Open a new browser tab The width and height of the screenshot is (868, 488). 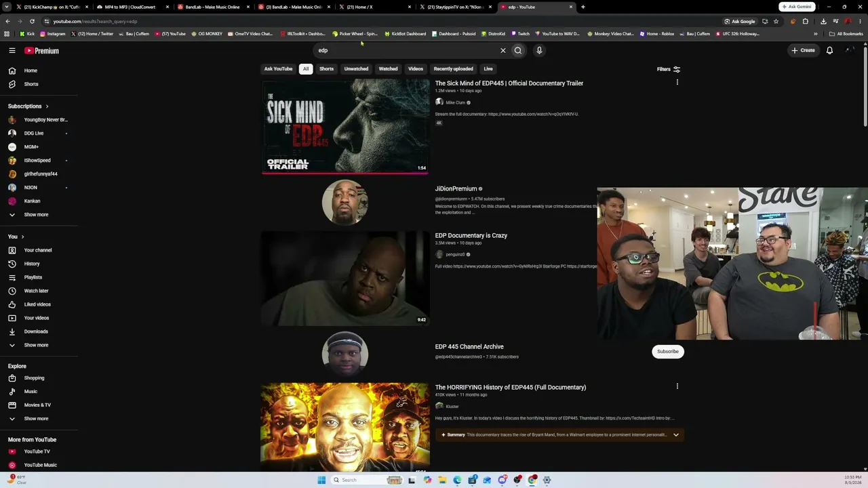(583, 7)
